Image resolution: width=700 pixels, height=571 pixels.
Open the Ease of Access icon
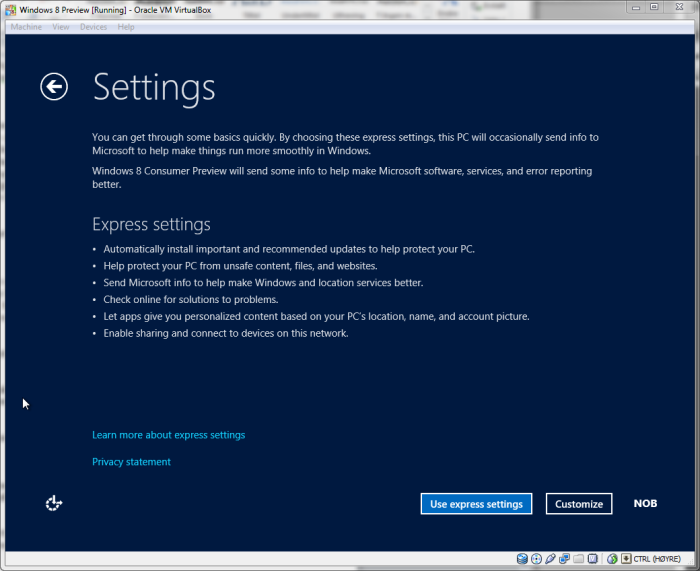click(54, 503)
